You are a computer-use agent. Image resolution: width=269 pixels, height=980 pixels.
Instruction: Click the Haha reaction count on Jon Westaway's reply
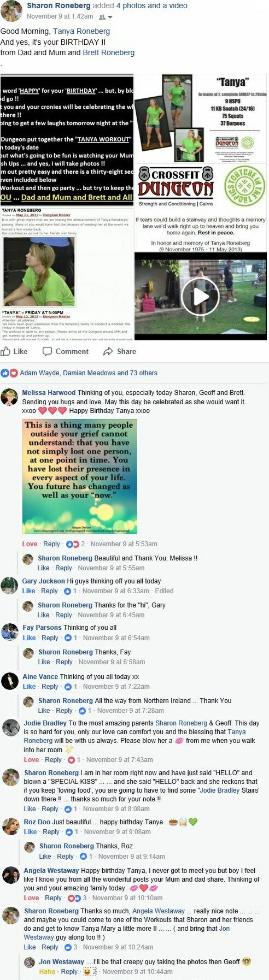(x=90, y=972)
